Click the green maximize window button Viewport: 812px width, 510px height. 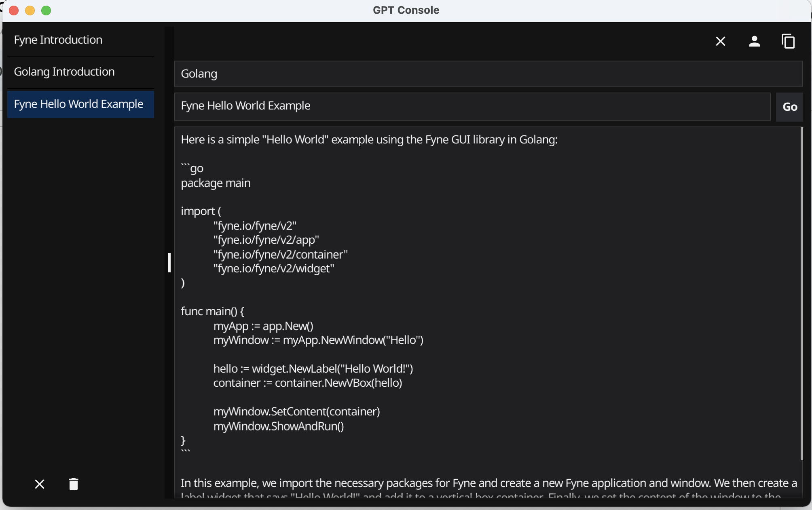tap(46, 11)
